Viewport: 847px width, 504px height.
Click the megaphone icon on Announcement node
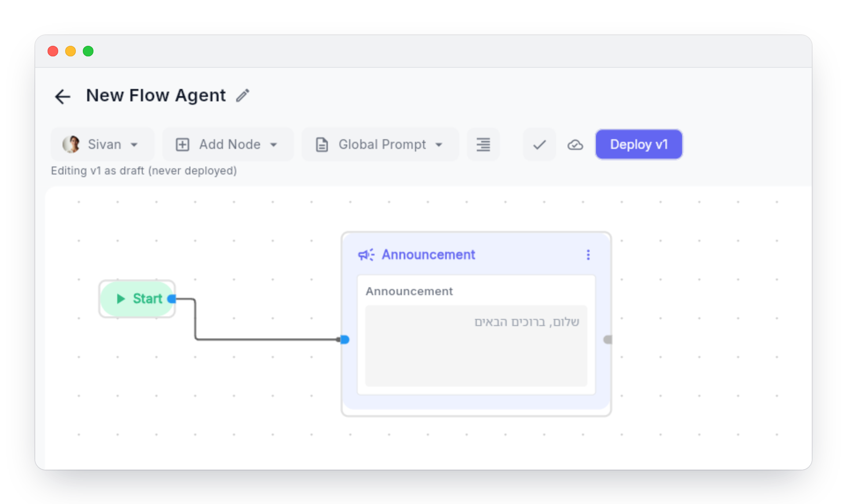click(366, 255)
